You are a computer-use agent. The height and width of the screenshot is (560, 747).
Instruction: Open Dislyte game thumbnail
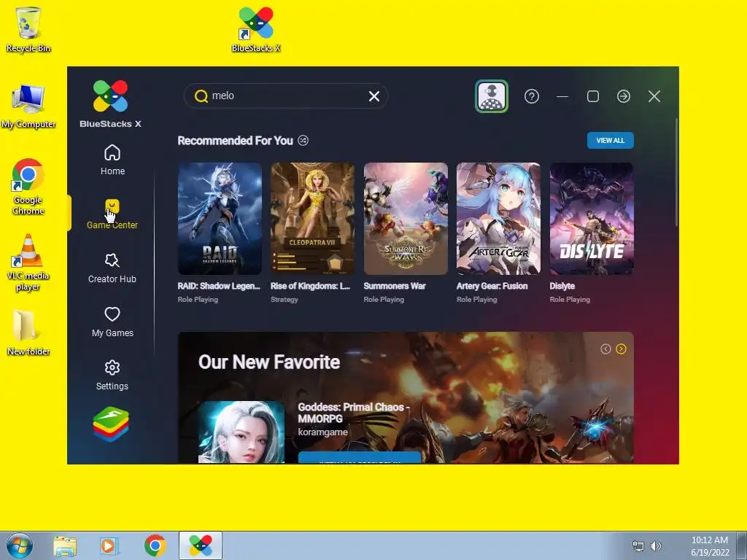[592, 219]
